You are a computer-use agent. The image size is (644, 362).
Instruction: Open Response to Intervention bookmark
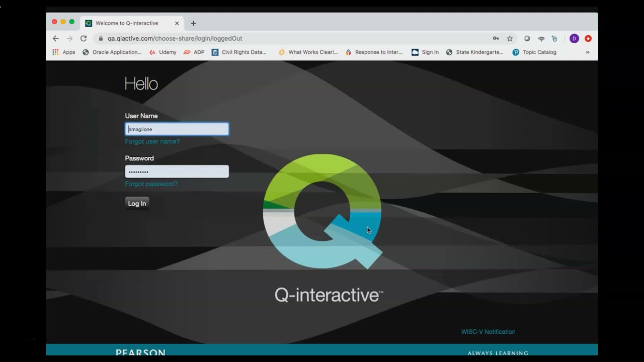coord(374,52)
